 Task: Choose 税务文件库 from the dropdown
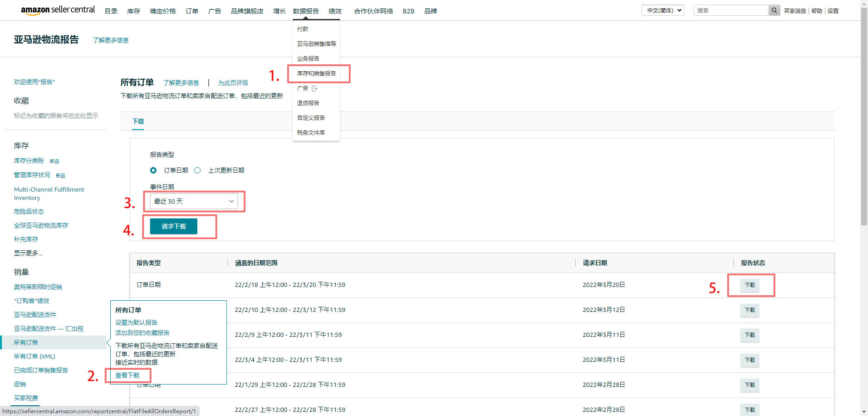pyautogui.click(x=311, y=133)
